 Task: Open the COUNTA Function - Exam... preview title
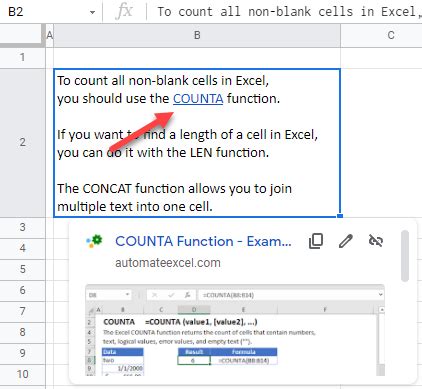pos(203,241)
